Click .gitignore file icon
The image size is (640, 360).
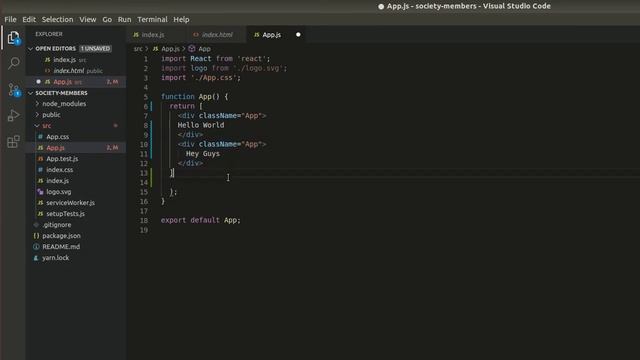coord(36,225)
